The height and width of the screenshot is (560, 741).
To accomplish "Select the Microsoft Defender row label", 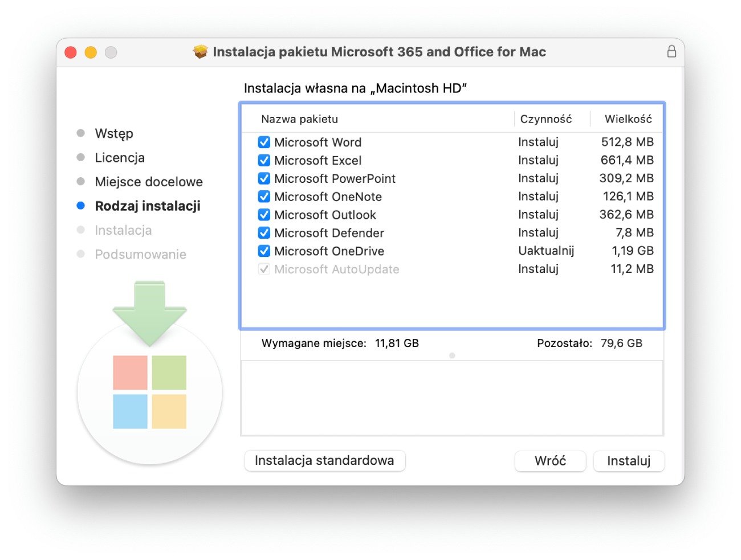I will (x=329, y=233).
